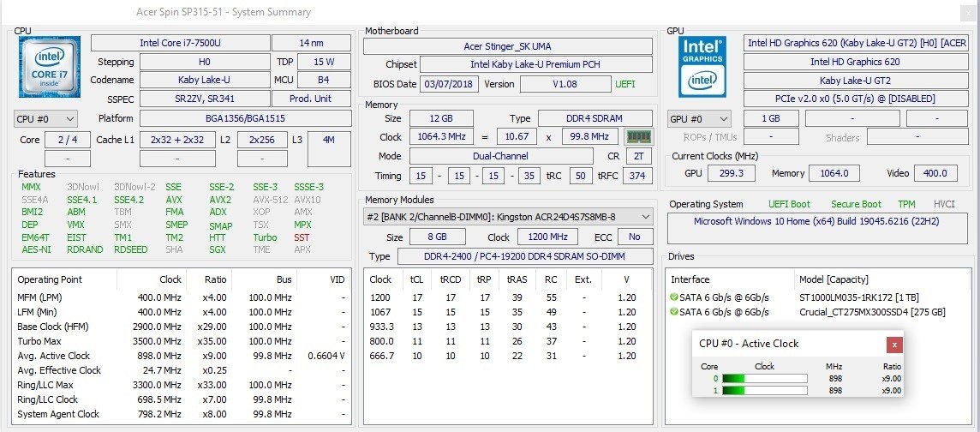Click the memory Size 12 GB field

click(441, 118)
